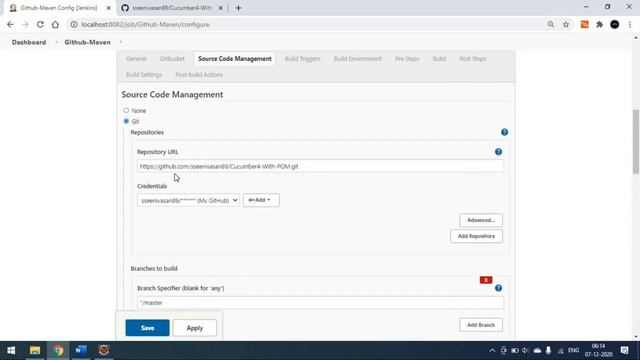
Task: Open the orange browser extension icon
Action: (x=584, y=24)
